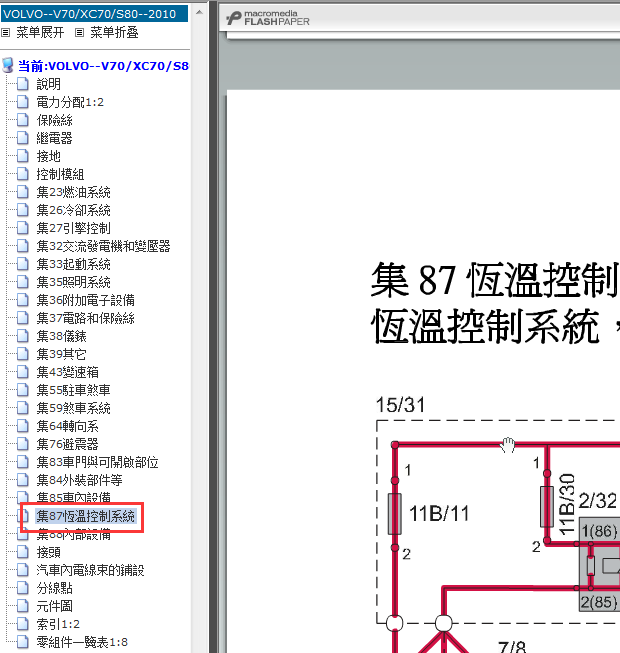This screenshot has height=653, width=620.
Task: Open 集35照明系統 in the tree
Action: click(73, 282)
